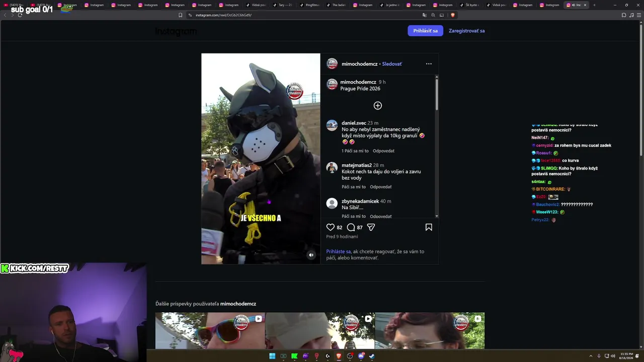Switch to the 'Šli byste' TikTok tab
Image resolution: width=644 pixels, height=362 pixels.
tap(470, 5)
